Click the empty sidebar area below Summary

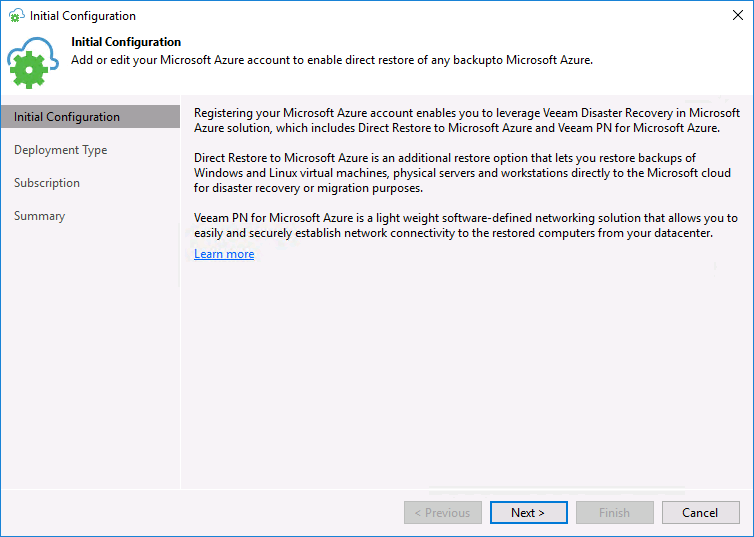pyautogui.click(x=90, y=356)
